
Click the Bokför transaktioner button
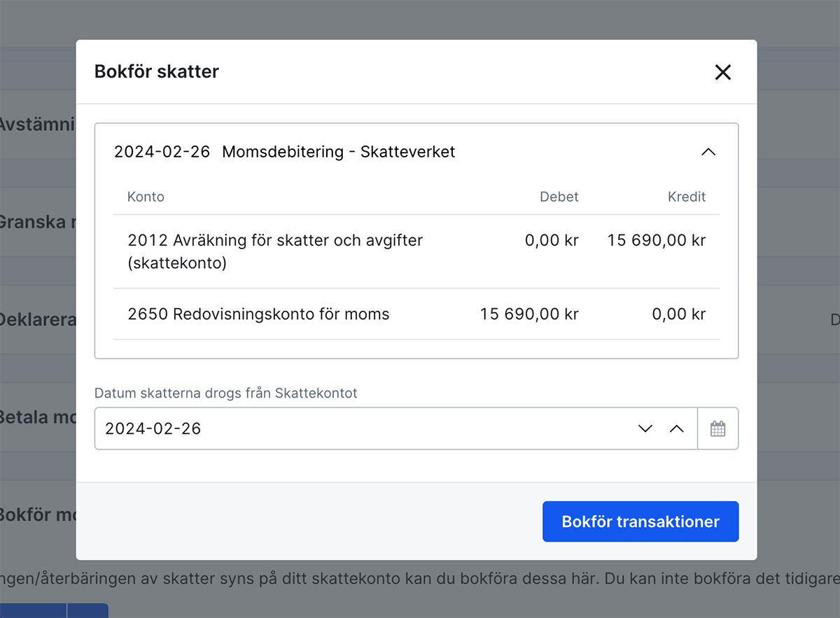640,521
